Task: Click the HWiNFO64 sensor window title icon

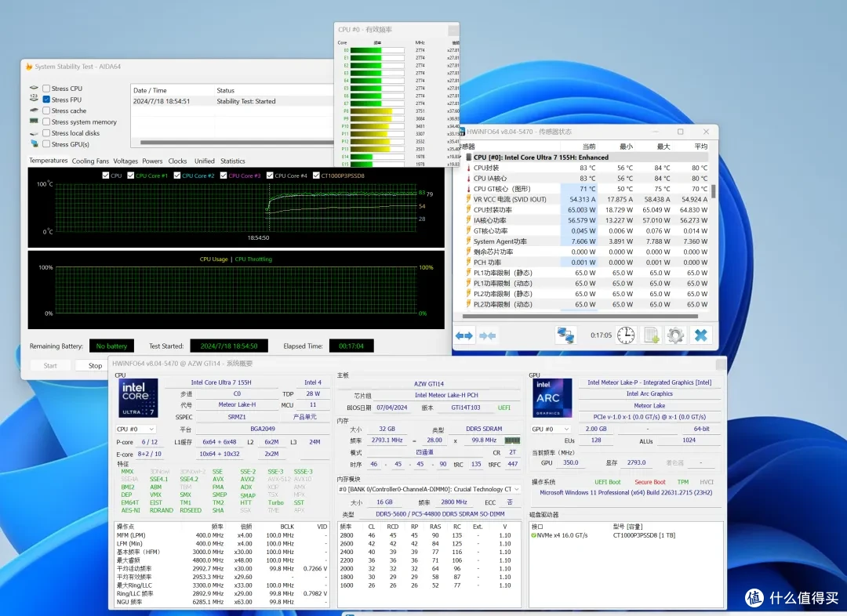Action: (x=462, y=132)
